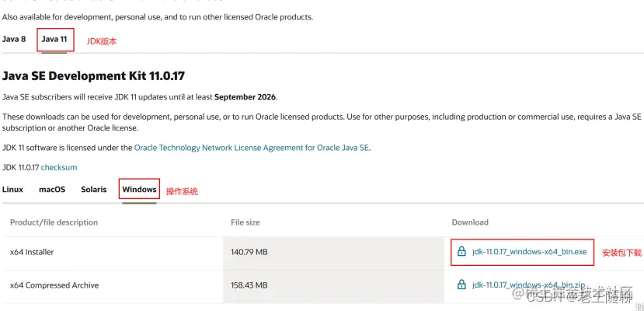
Task: Open the JDK 11.0.17 checksum link
Action: click(59, 168)
